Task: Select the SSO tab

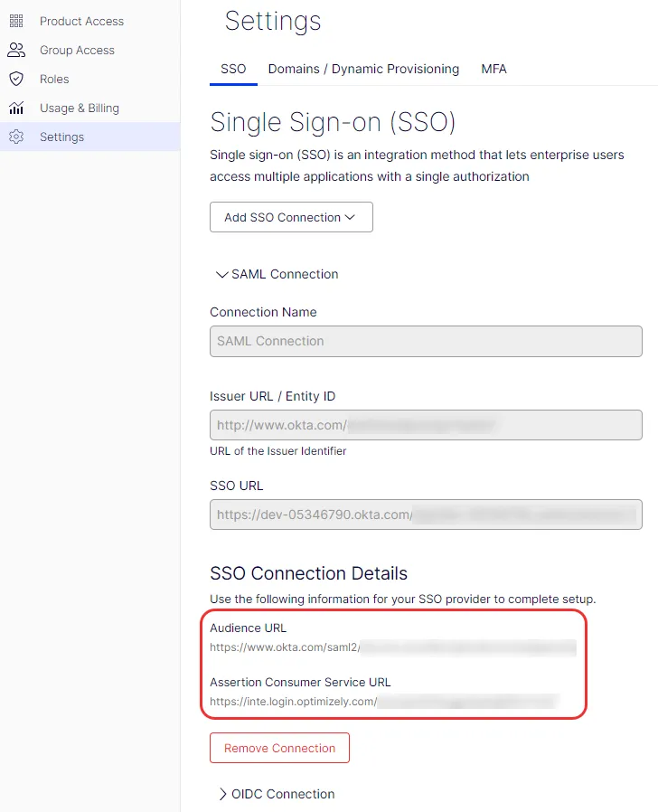Action: 233,69
